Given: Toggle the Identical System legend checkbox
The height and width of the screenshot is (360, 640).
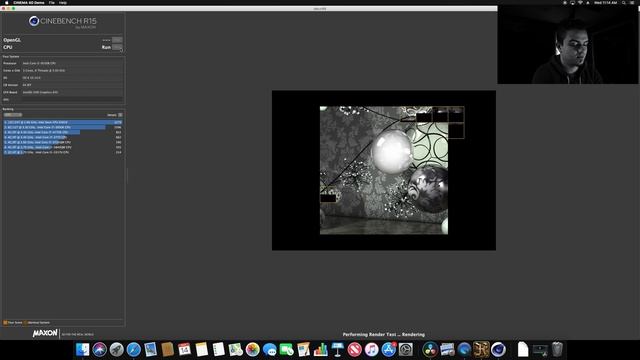Looking at the screenshot, I should click(25, 322).
